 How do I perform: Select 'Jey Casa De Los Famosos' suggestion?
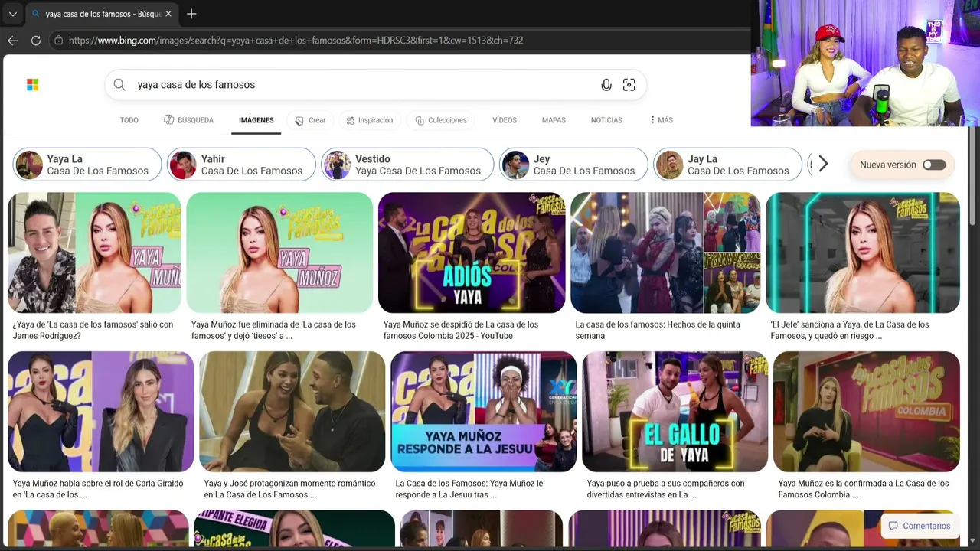coord(573,165)
